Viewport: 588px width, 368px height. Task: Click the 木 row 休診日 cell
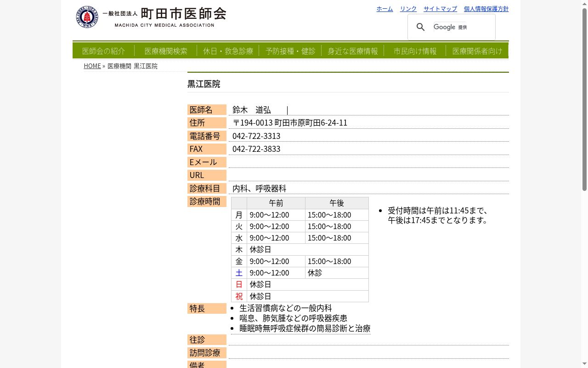pos(307,249)
